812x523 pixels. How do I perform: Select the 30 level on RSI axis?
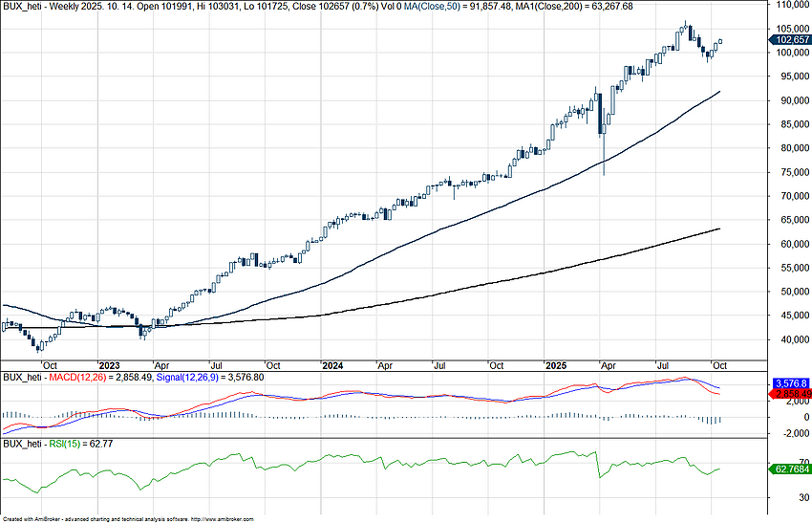(779, 497)
